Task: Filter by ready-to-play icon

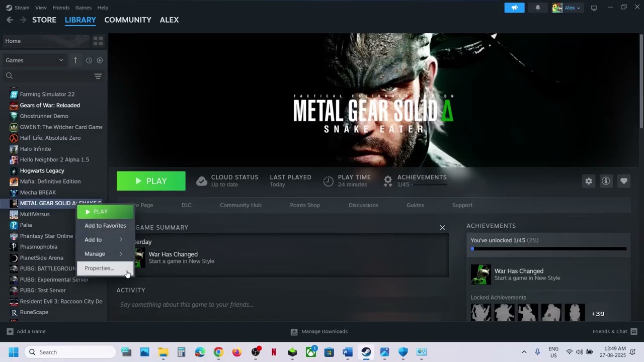Action: coord(100,60)
